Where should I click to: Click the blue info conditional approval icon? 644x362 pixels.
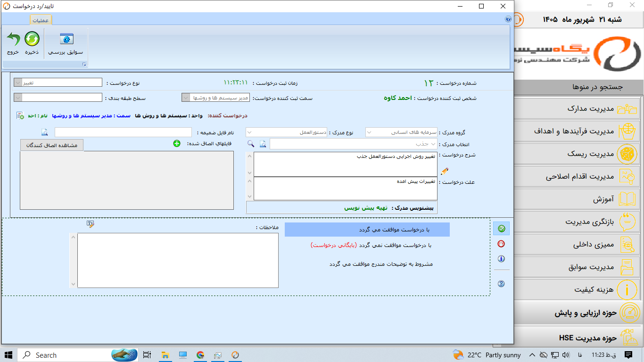pyautogui.click(x=501, y=259)
